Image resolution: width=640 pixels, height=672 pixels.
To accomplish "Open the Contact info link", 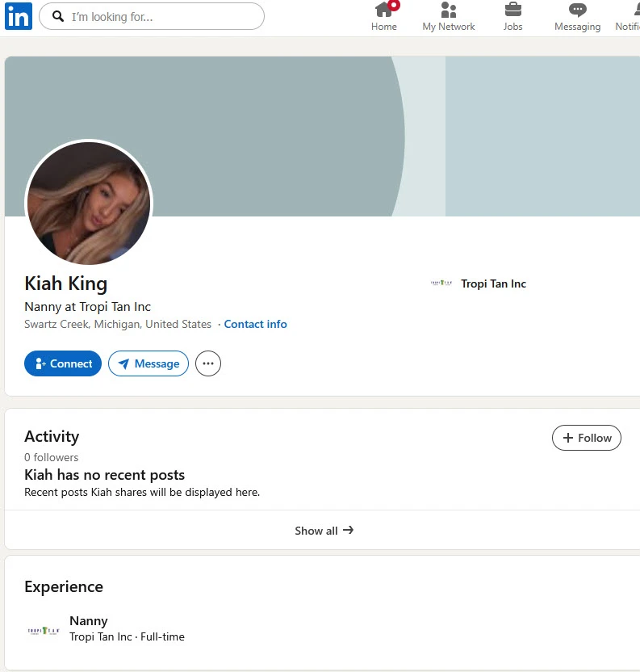I will point(255,324).
